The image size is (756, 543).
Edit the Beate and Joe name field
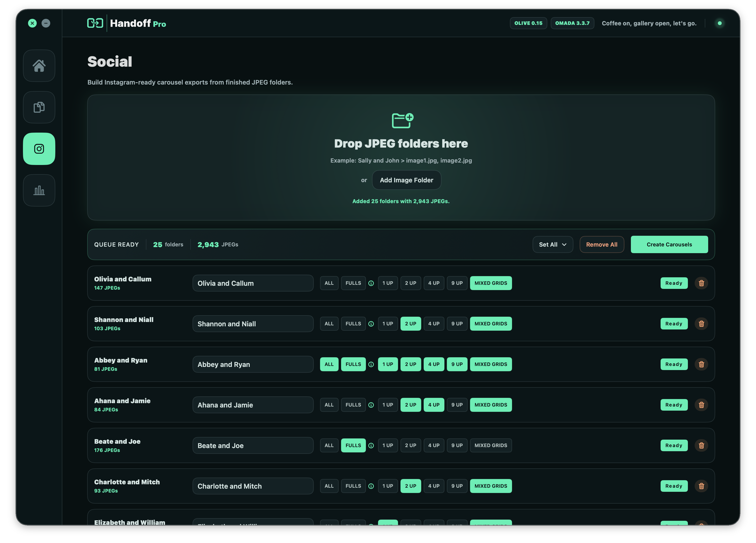[x=253, y=445]
